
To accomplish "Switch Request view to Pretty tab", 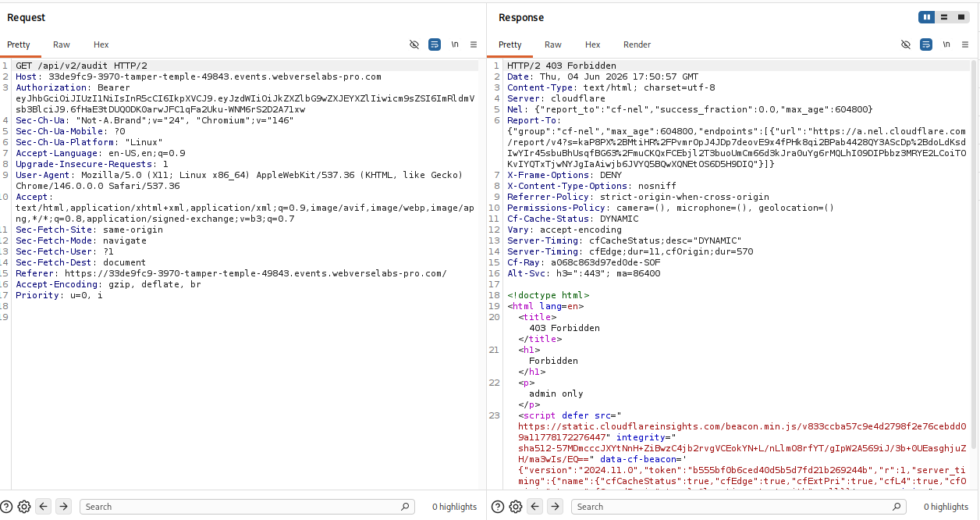I will 19,45.
